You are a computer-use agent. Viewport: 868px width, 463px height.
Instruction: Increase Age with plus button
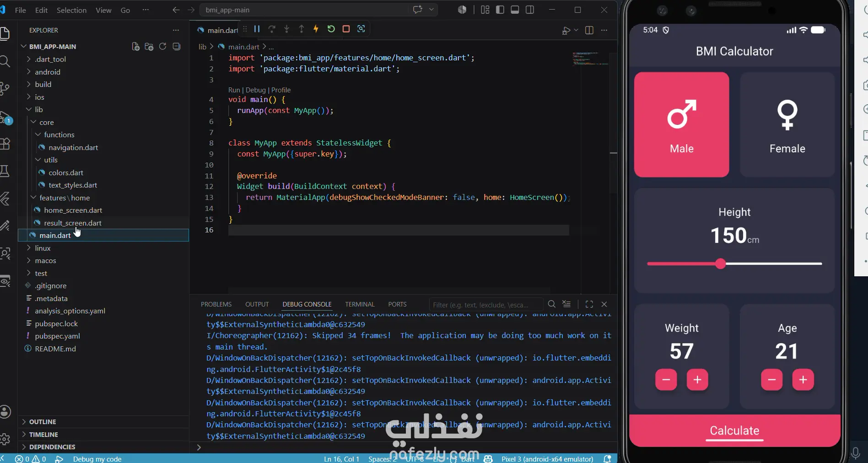coord(803,379)
